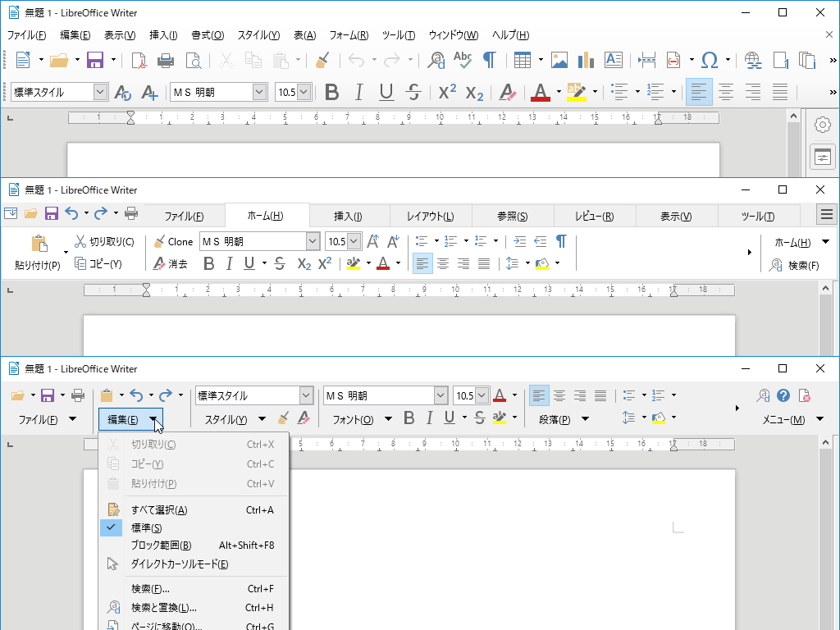This screenshot has width=840, height=630.
Task: Open Find & Replace icon in top window
Action: coord(436,60)
